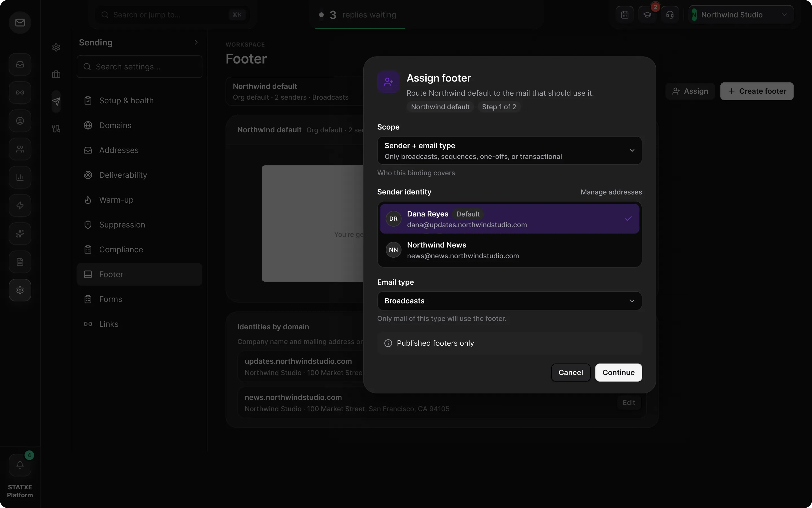The height and width of the screenshot is (508, 812).
Task: Open the calendar icon in top bar
Action: click(625, 14)
